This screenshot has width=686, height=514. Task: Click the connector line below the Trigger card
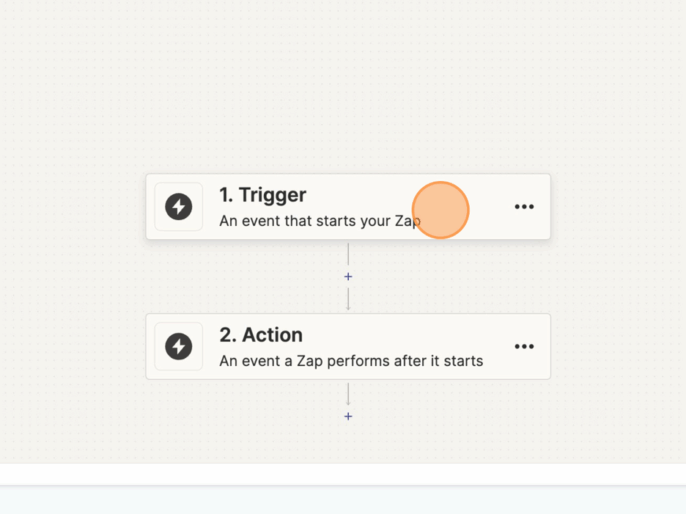[348, 254]
